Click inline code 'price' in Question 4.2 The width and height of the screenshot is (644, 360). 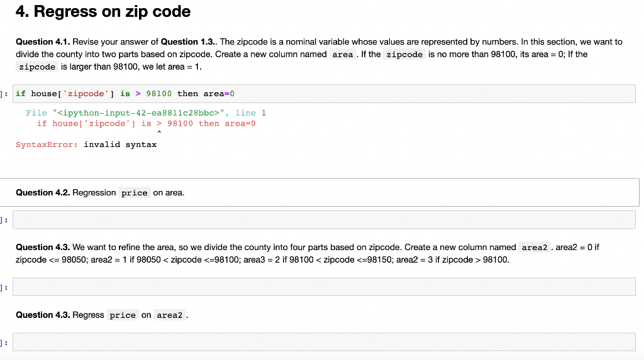pos(135,193)
